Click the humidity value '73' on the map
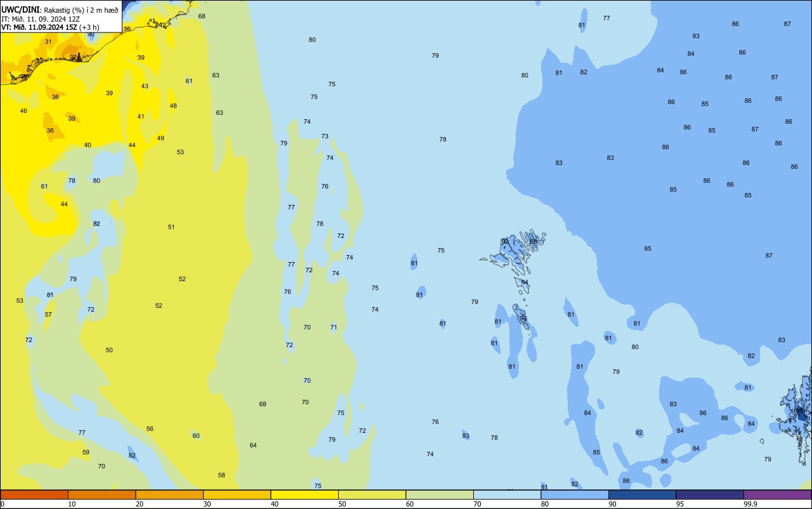Screen dimensions: 812x509 325,136
